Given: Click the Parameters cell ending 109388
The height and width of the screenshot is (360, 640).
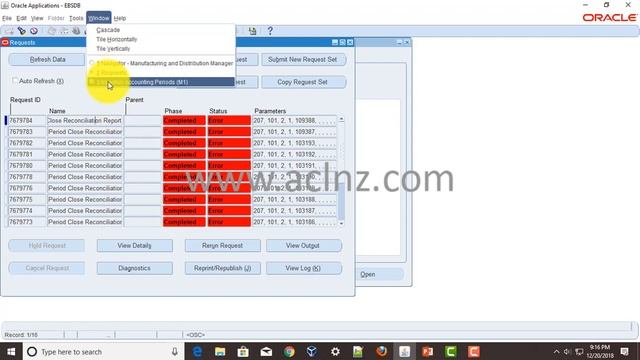Looking at the screenshot, I should [x=295, y=120].
